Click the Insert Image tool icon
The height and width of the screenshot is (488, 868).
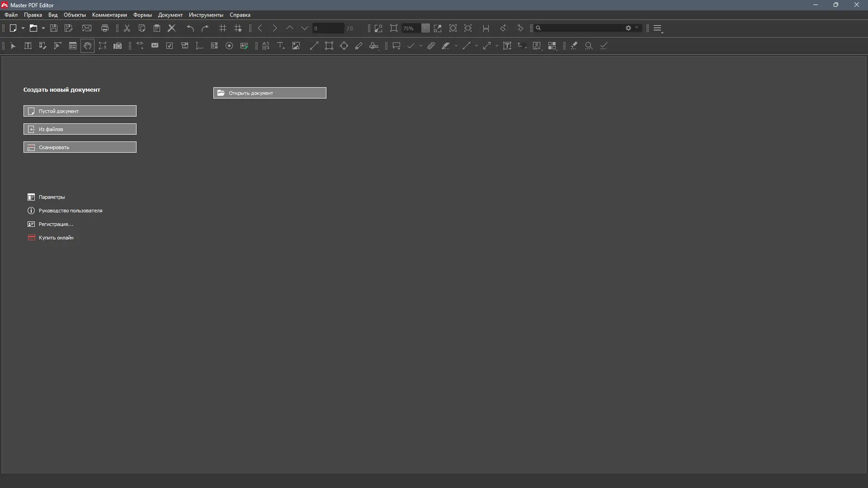pos(296,46)
